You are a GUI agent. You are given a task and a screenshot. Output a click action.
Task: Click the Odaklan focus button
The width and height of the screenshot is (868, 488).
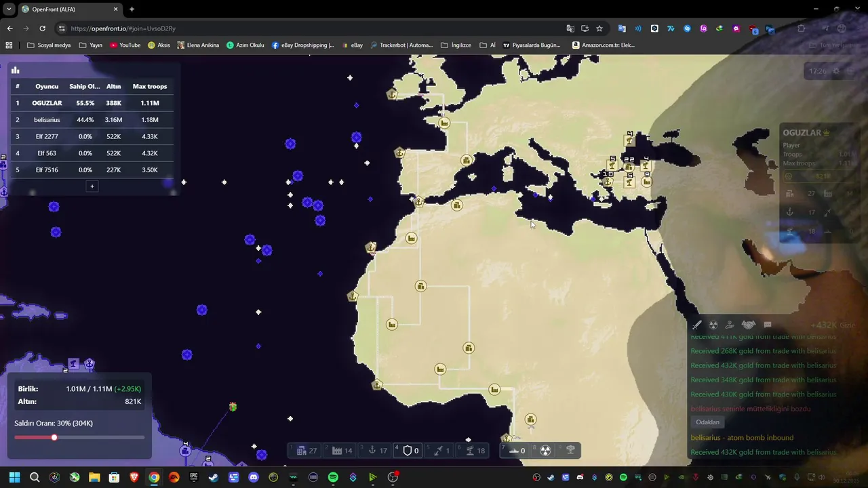tap(707, 422)
